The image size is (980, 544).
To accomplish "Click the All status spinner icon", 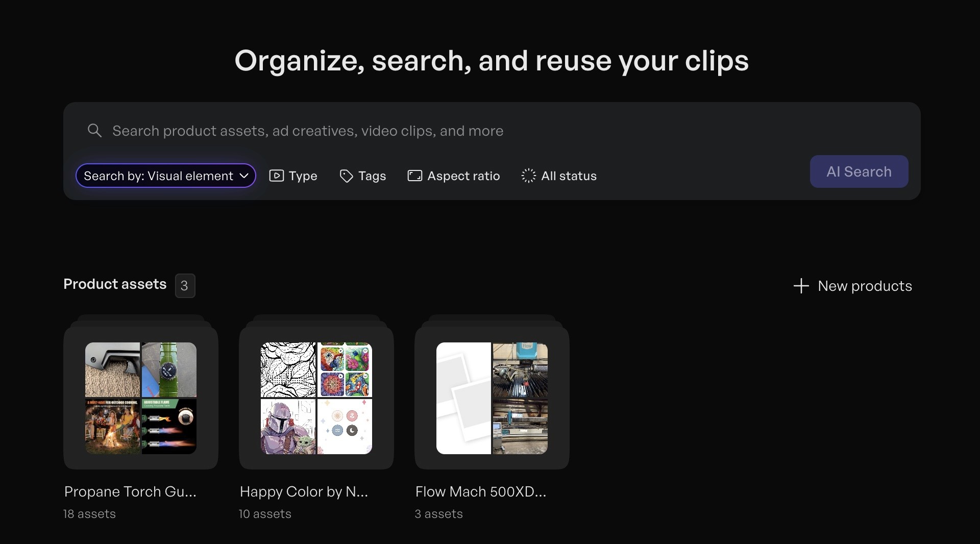I will coord(529,176).
